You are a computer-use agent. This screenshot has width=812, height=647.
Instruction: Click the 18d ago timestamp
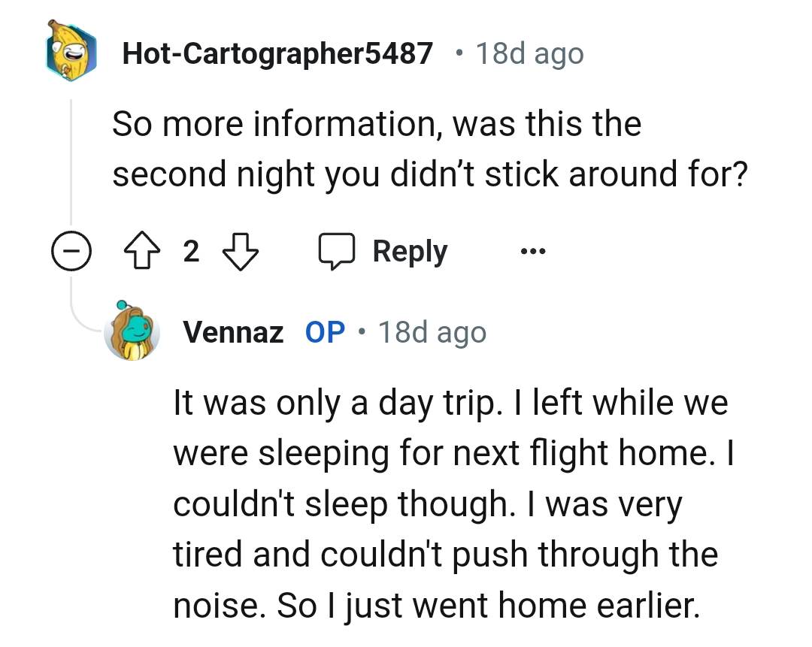click(529, 53)
